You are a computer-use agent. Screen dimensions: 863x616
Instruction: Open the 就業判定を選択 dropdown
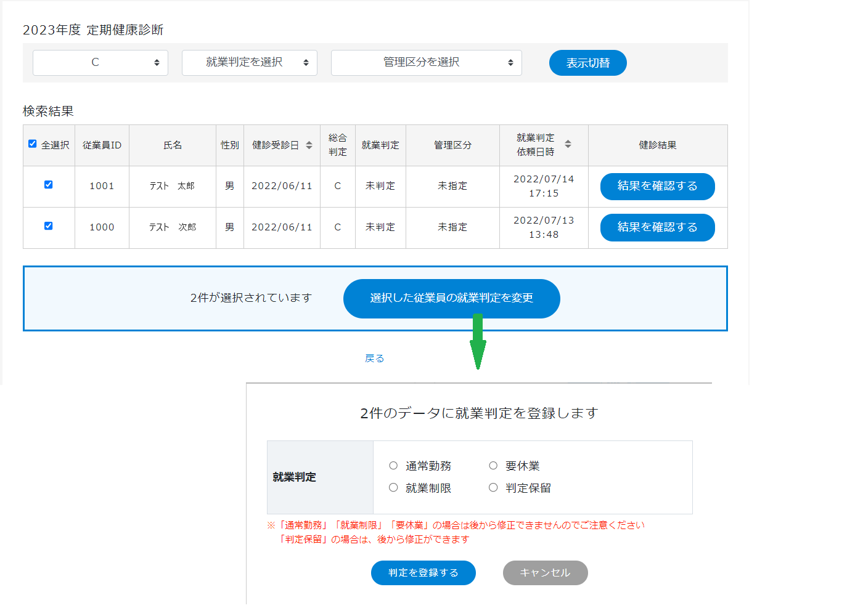coord(249,62)
